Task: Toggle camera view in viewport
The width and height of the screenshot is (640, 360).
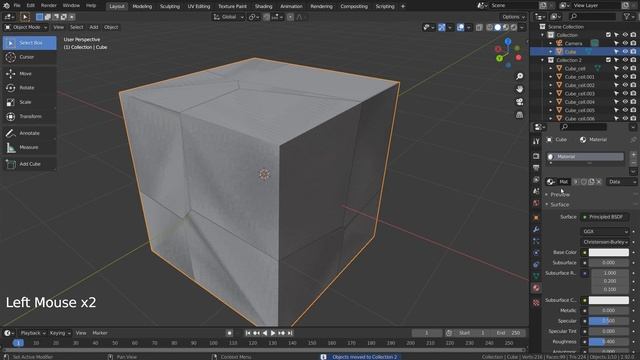Action: 519,102
